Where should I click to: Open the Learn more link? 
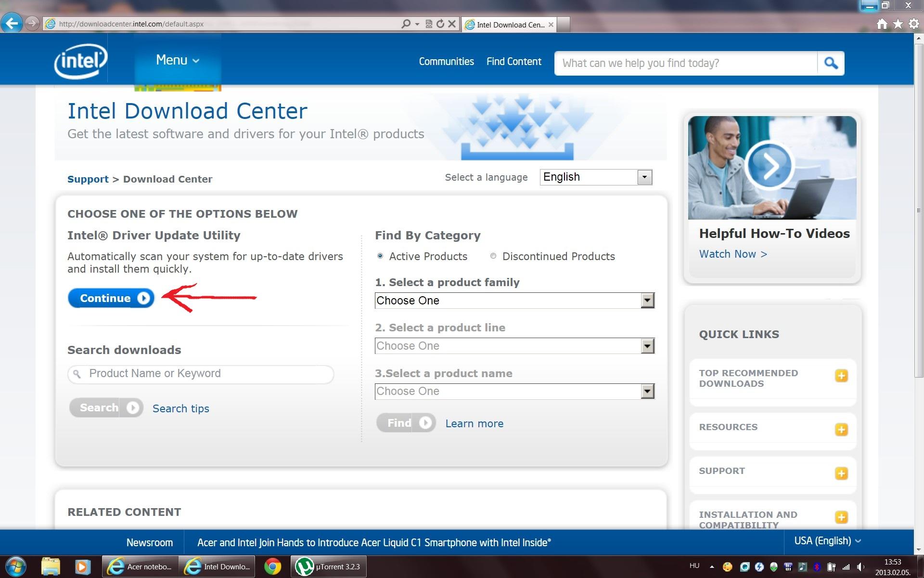pyautogui.click(x=474, y=423)
